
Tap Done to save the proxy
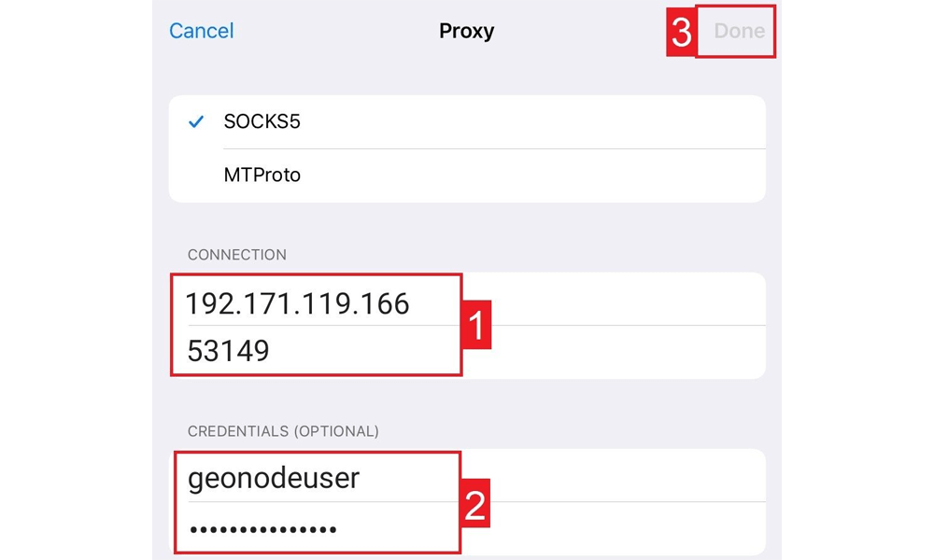(739, 31)
